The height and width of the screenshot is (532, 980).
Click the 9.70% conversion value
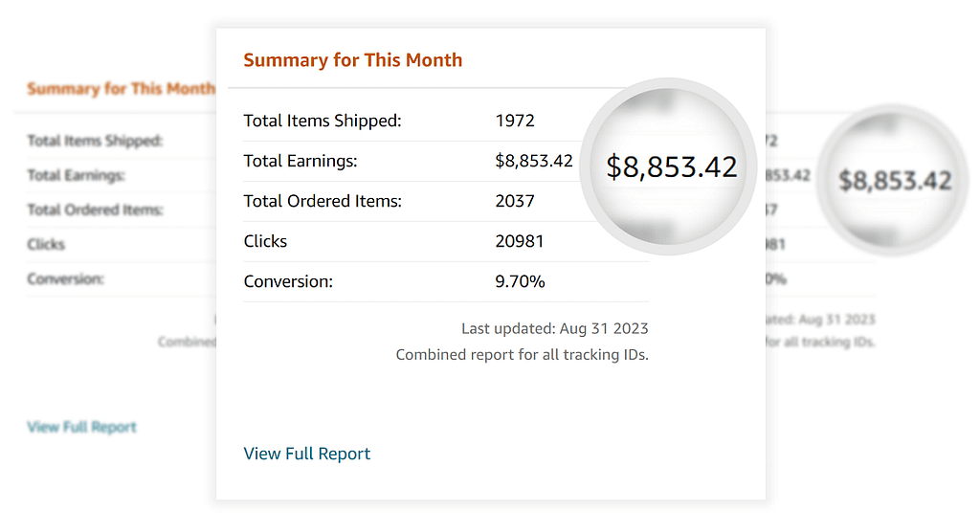pos(520,281)
